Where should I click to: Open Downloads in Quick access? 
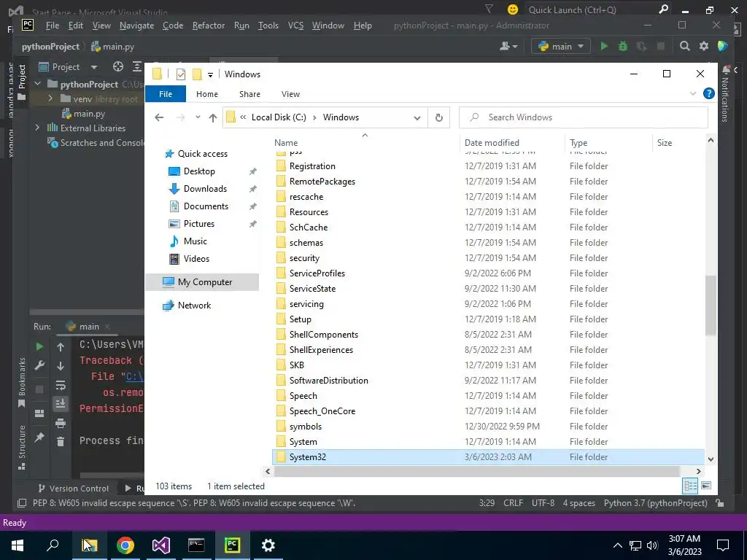coord(205,189)
